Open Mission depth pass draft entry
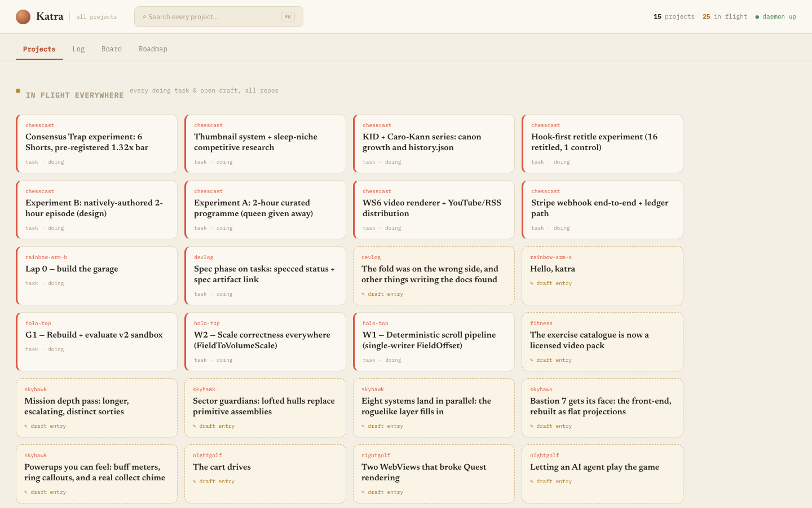The width and height of the screenshot is (812, 508). (x=96, y=408)
